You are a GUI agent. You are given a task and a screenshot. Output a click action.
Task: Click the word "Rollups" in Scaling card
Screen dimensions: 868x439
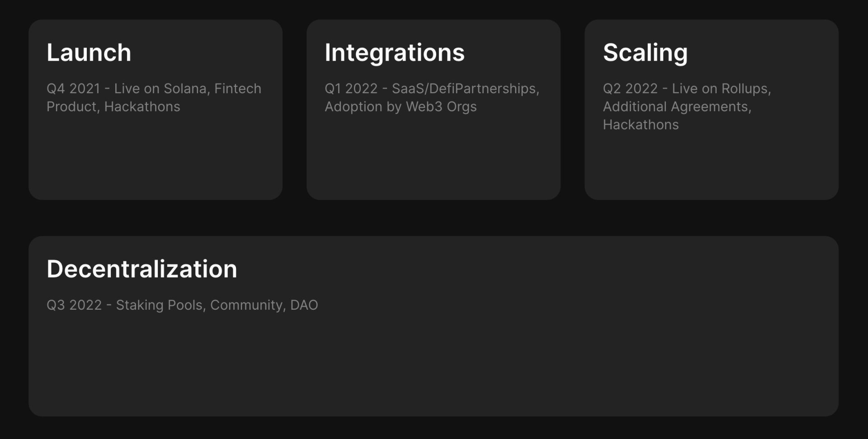(745, 89)
